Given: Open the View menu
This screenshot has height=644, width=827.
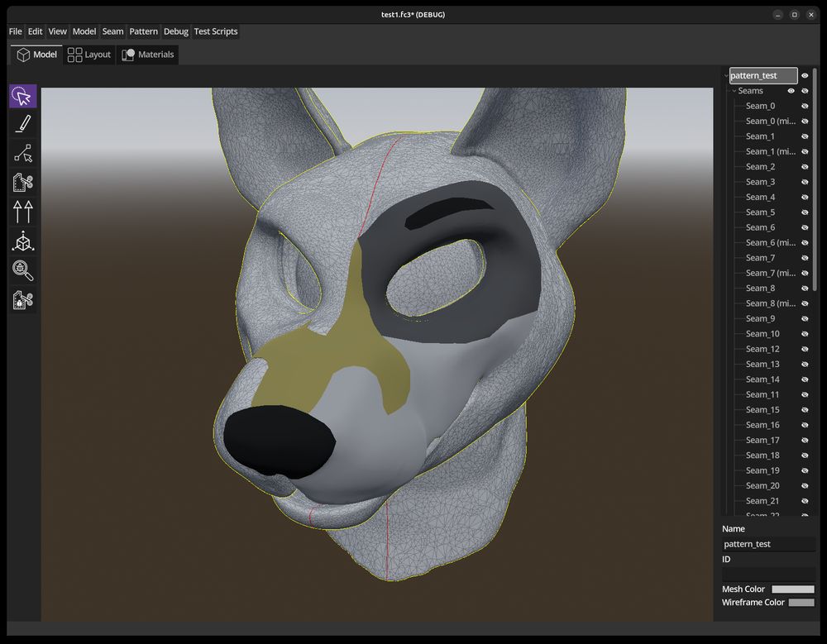Looking at the screenshot, I should pos(58,31).
